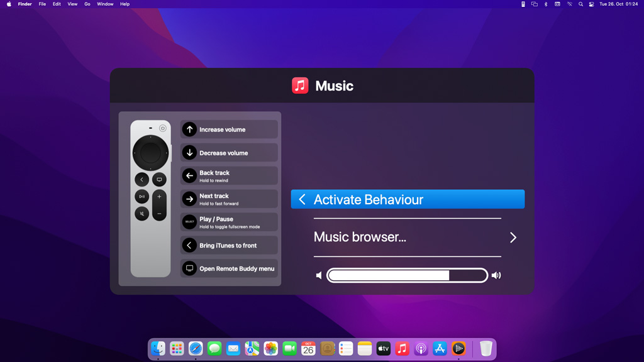This screenshot has width=644, height=362.
Task: Open the Music browser… entry
Action: [x=360, y=237]
